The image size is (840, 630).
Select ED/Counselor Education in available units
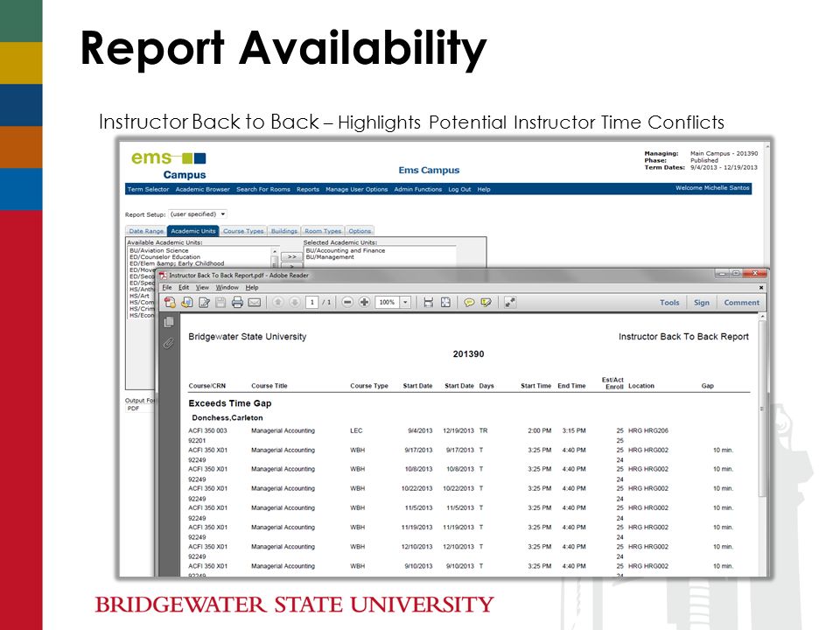click(x=165, y=256)
